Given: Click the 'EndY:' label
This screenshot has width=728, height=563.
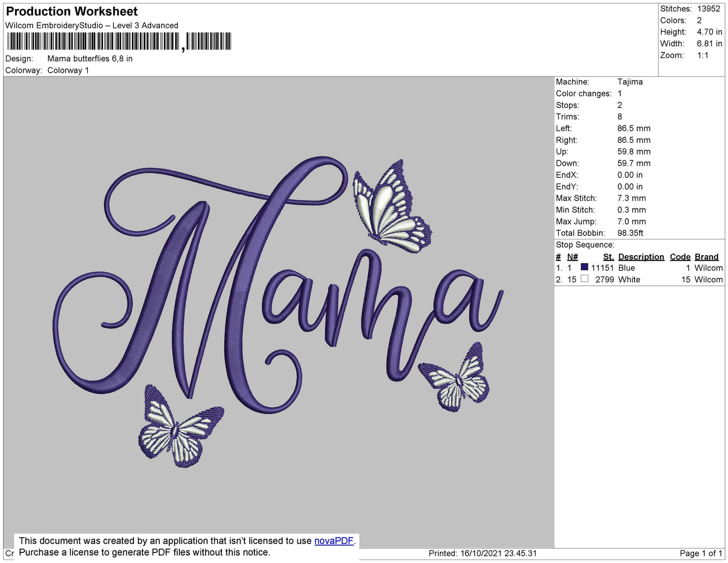Looking at the screenshot, I should (567, 186).
